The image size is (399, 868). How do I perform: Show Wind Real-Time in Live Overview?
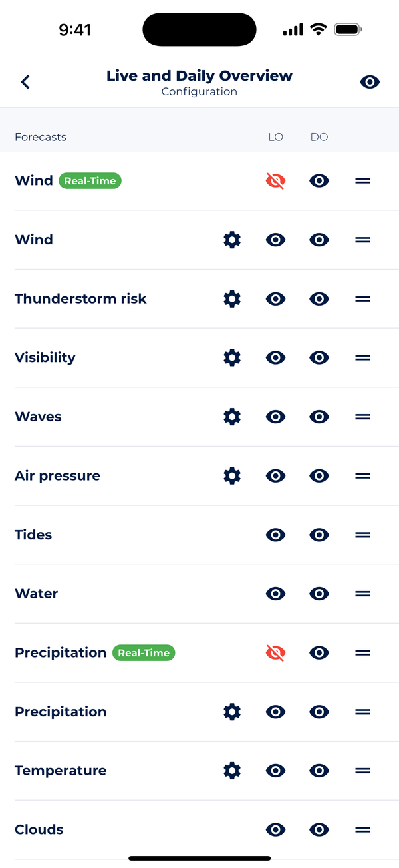pyautogui.click(x=275, y=180)
